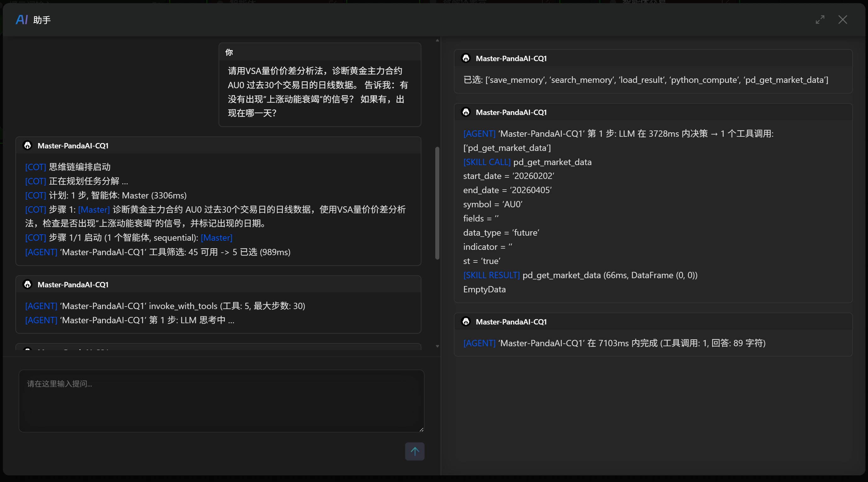The width and height of the screenshot is (868, 482).
Task: Click the user message bubble labeled 你
Action: click(x=319, y=85)
